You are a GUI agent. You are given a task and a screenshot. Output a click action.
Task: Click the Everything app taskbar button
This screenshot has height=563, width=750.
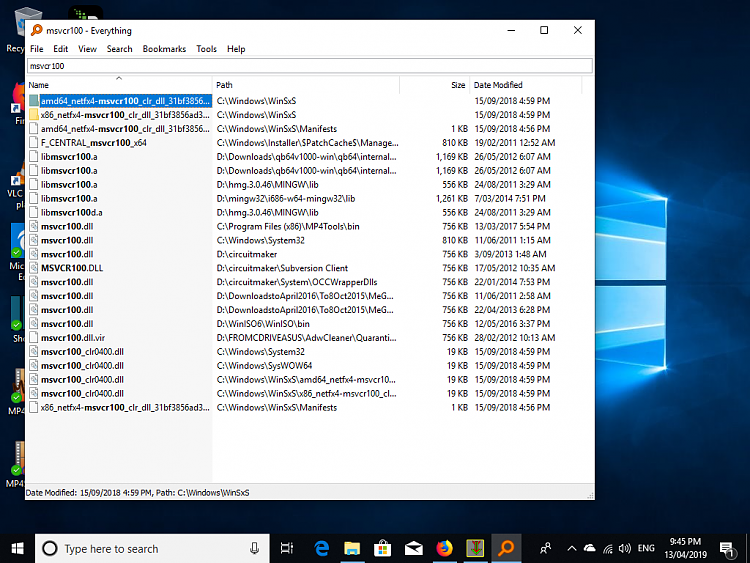506,549
